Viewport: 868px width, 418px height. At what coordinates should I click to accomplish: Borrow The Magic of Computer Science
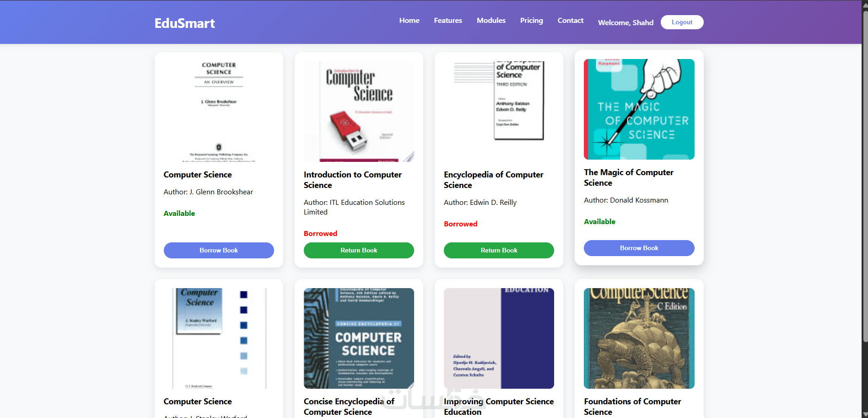coord(639,248)
